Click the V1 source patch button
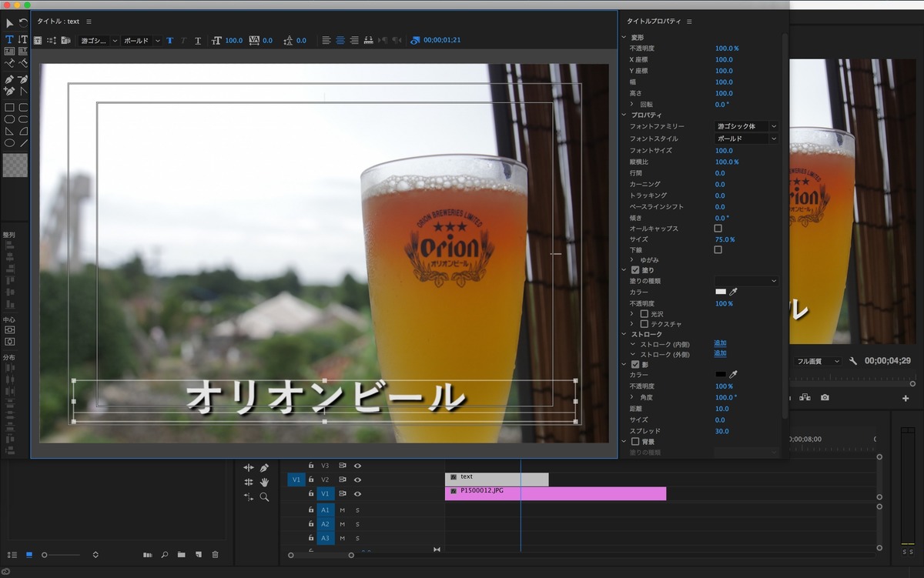This screenshot has height=578, width=924. (x=296, y=479)
